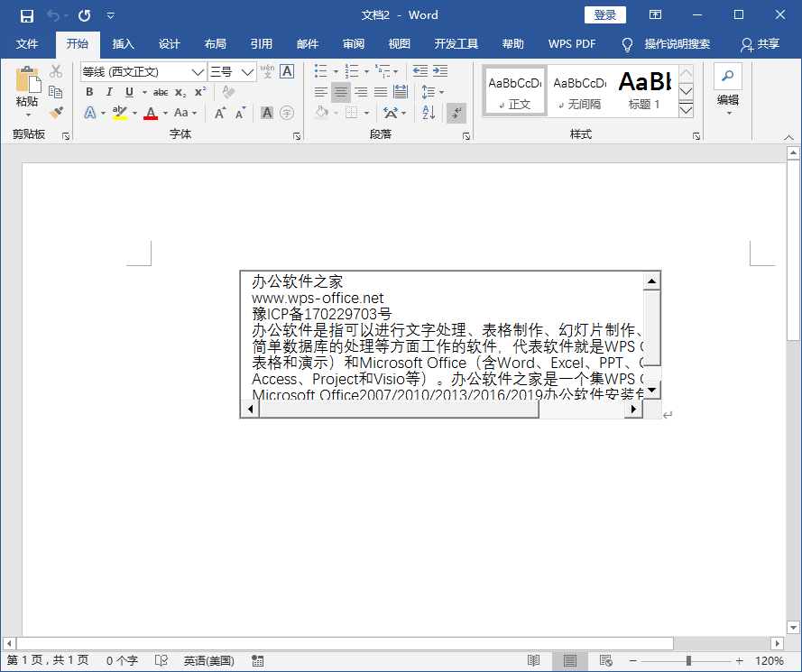The height and width of the screenshot is (672, 802).
Task: Toggle Italic formatting
Action: pos(109,92)
